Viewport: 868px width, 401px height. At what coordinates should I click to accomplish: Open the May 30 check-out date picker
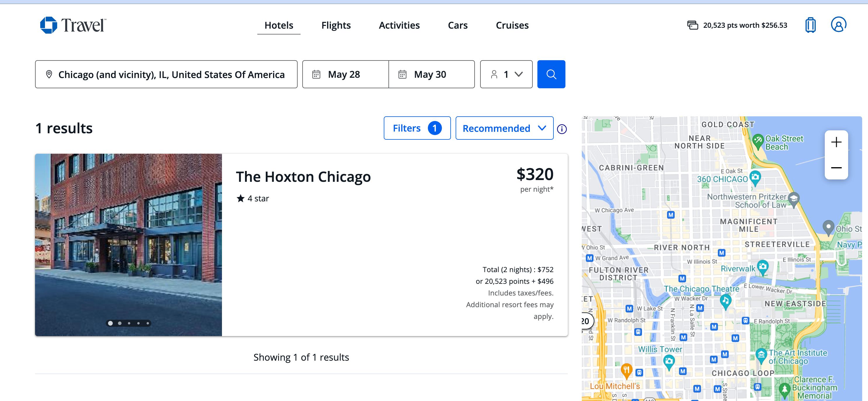tap(431, 74)
